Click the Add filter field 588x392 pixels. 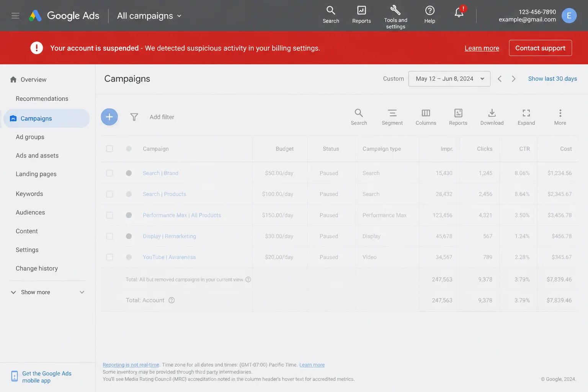pyautogui.click(x=162, y=117)
